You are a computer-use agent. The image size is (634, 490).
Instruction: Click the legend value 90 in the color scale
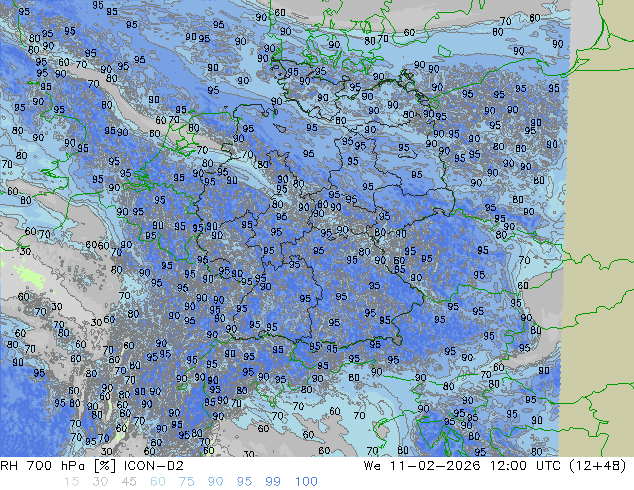[215, 482]
